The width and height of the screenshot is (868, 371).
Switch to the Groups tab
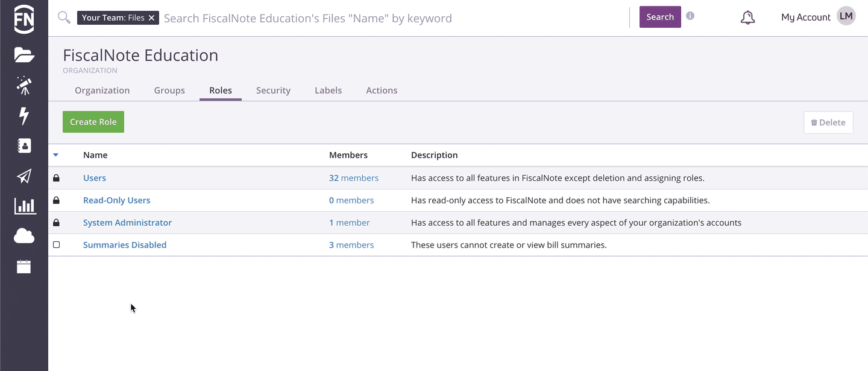point(169,90)
